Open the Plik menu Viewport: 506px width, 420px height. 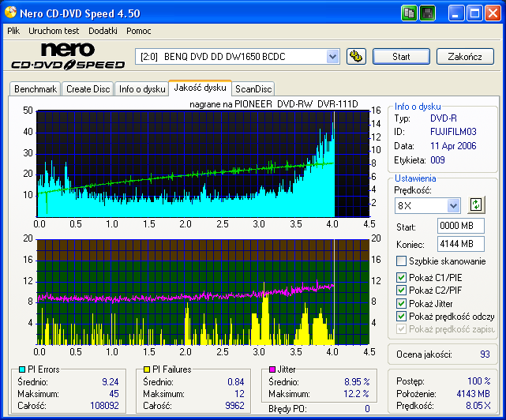pyautogui.click(x=13, y=31)
